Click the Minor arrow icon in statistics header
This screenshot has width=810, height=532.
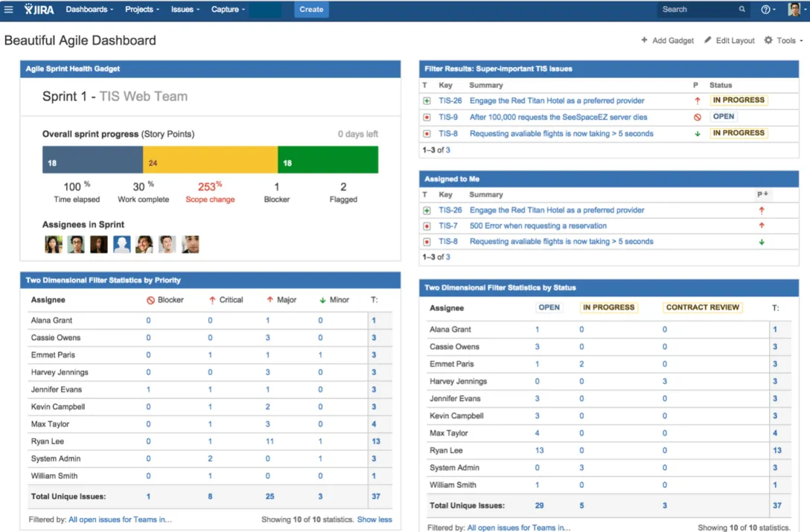click(322, 300)
